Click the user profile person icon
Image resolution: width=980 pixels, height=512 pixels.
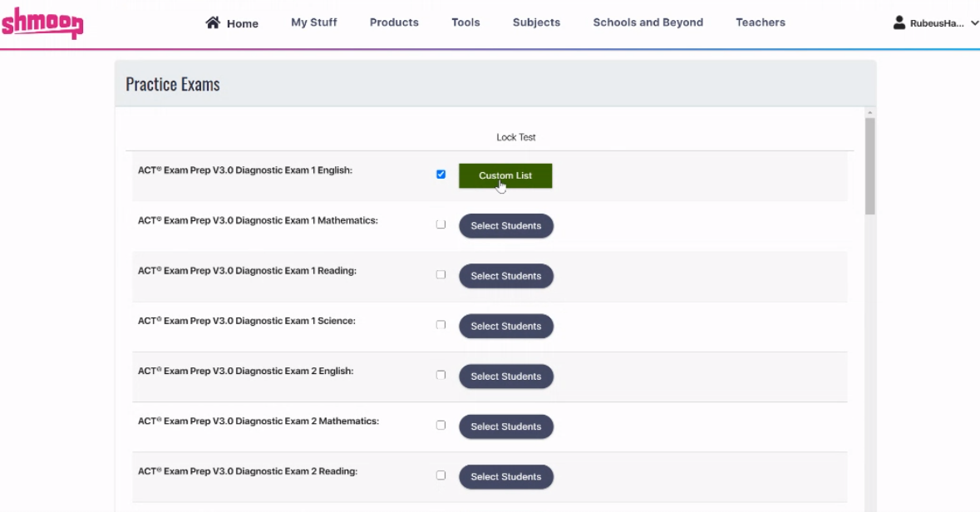point(899,22)
